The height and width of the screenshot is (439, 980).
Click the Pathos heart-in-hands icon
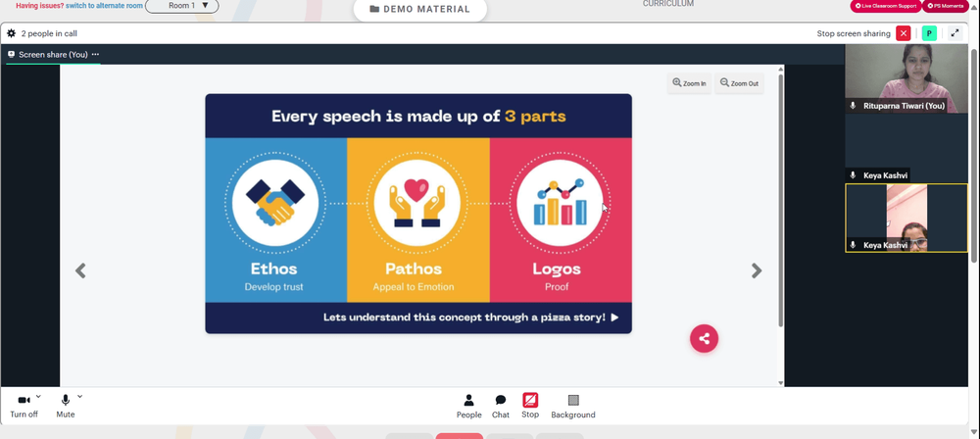[x=416, y=202]
